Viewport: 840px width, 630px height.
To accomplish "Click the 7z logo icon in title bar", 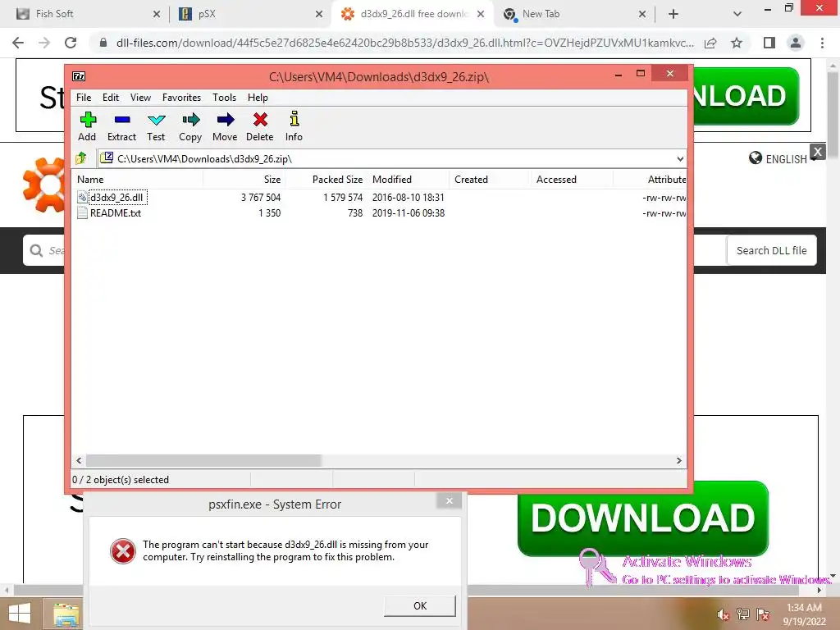I will [x=79, y=76].
